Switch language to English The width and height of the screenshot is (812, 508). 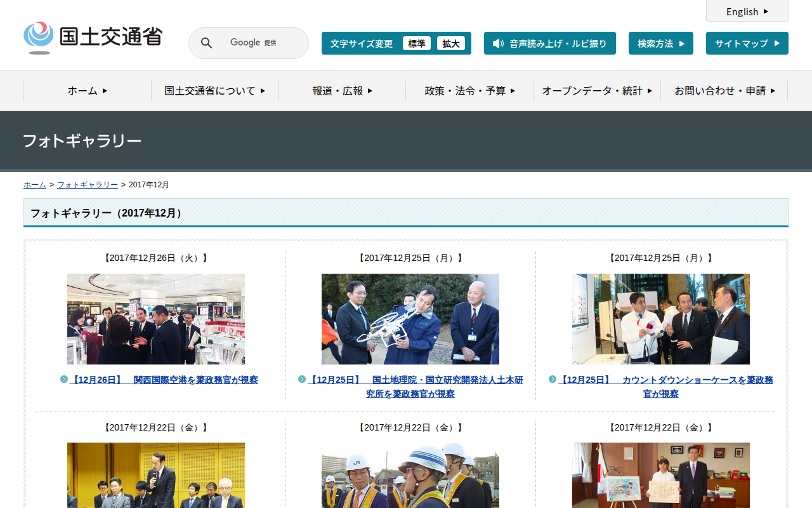coord(747,11)
